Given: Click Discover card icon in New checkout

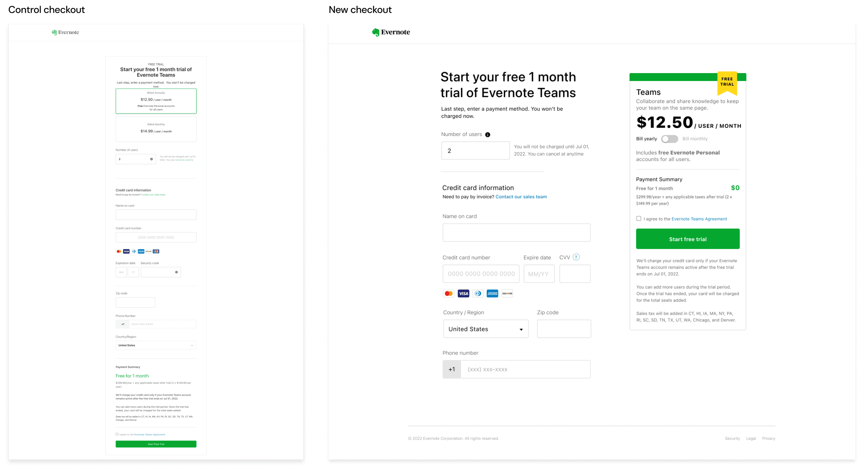Looking at the screenshot, I should (x=507, y=294).
